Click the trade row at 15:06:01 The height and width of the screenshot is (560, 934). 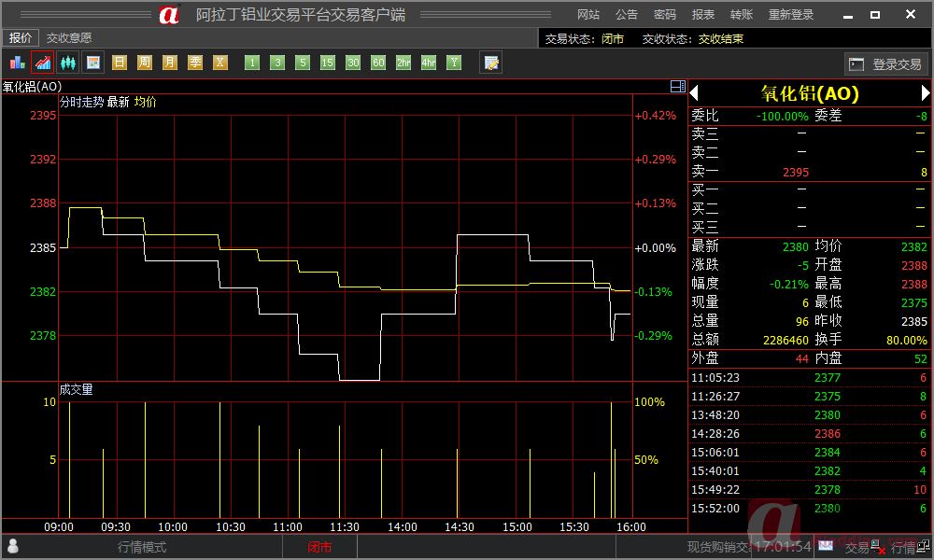click(x=808, y=453)
